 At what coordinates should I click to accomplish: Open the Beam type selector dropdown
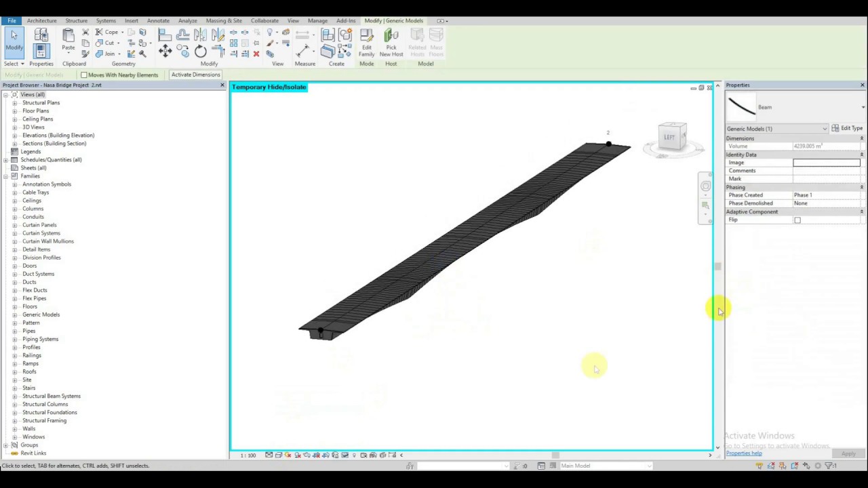pyautogui.click(x=863, y=107)
